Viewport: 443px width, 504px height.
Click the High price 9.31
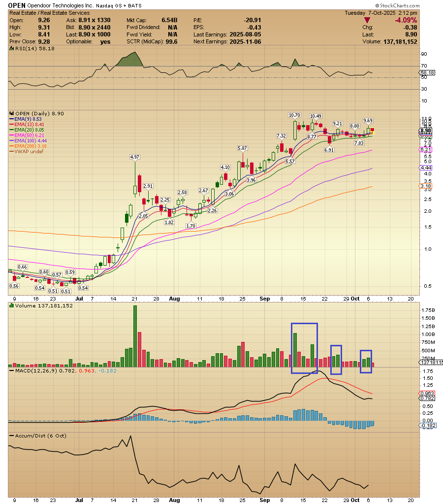pyautogui.click(x=44, y=28)
